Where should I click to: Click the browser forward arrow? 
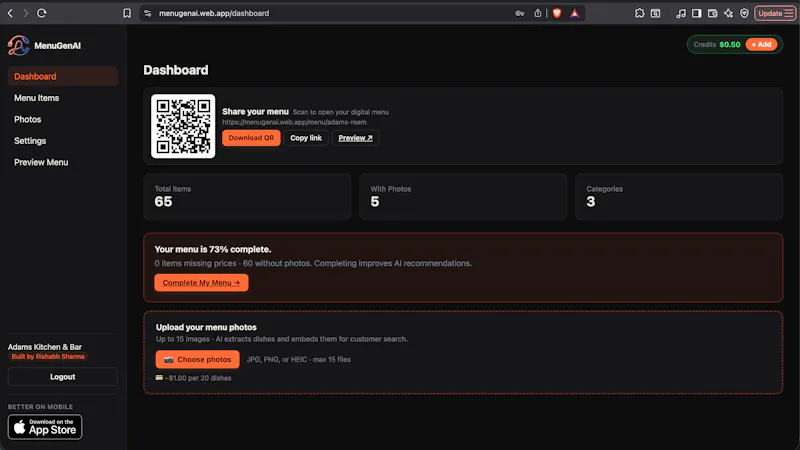click(26, 13)
